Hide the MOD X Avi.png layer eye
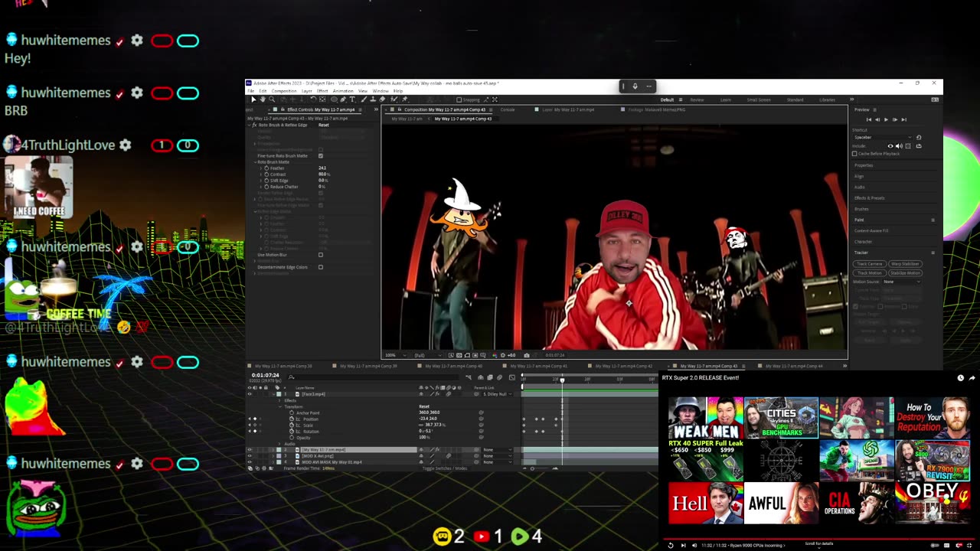980x551 pixels. (x=249, y=456)
